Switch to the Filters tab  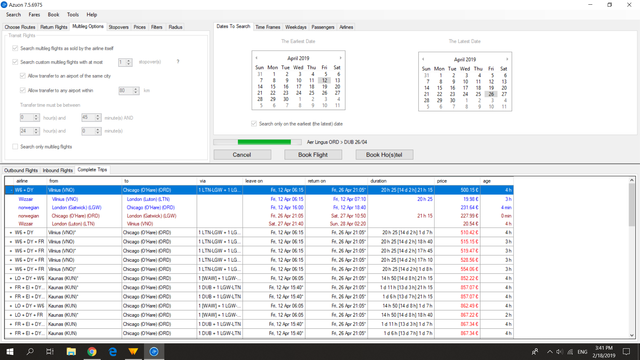tap(157, 27)
